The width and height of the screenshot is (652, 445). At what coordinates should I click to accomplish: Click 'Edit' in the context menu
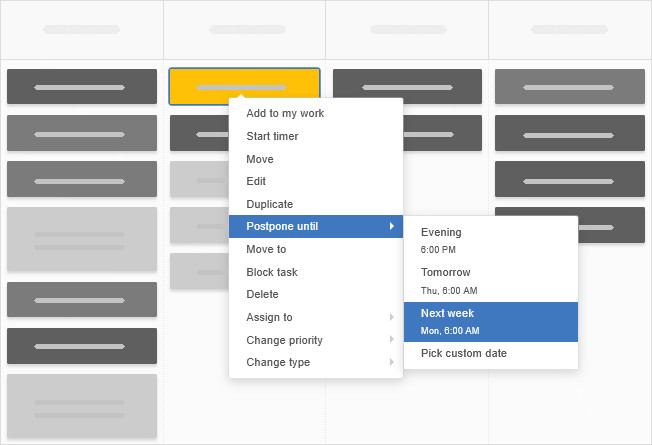256,181
